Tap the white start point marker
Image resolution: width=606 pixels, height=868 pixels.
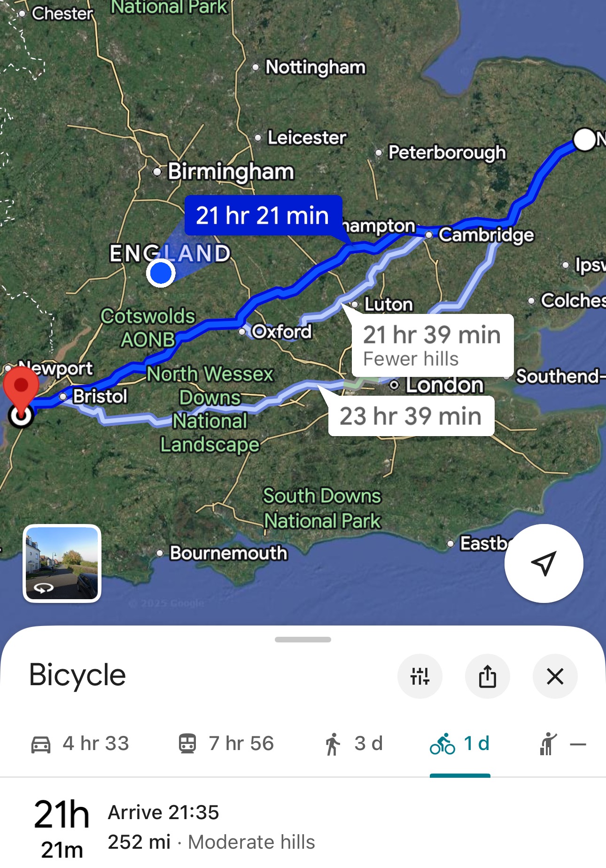[585, 140]
